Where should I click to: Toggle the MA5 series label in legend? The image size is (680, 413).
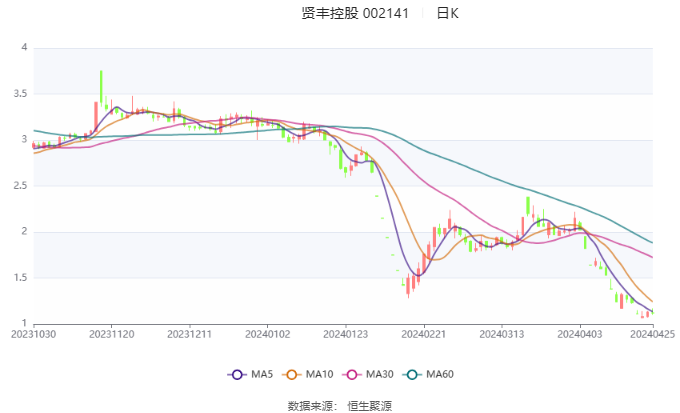[262, 374]
